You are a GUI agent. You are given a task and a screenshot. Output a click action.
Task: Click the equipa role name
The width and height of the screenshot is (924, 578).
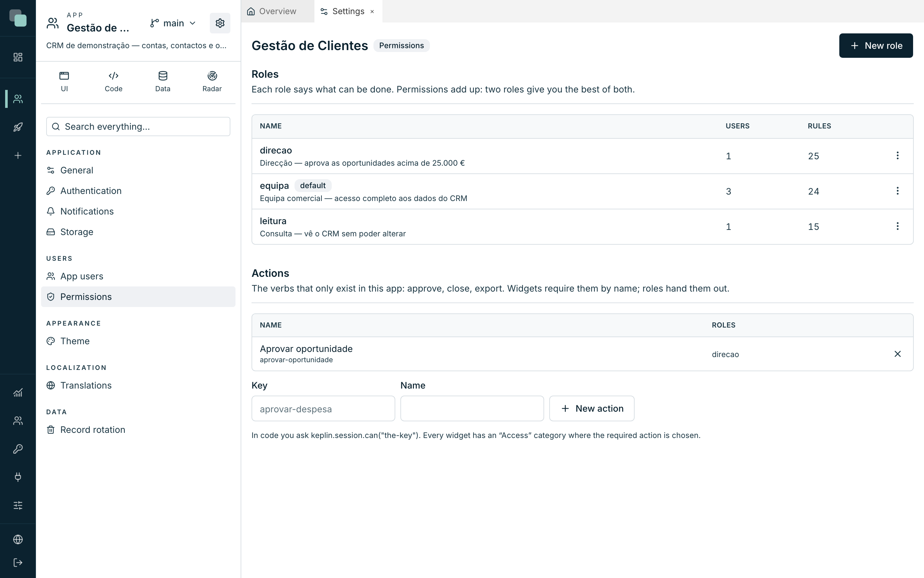(x=274, y=186)
